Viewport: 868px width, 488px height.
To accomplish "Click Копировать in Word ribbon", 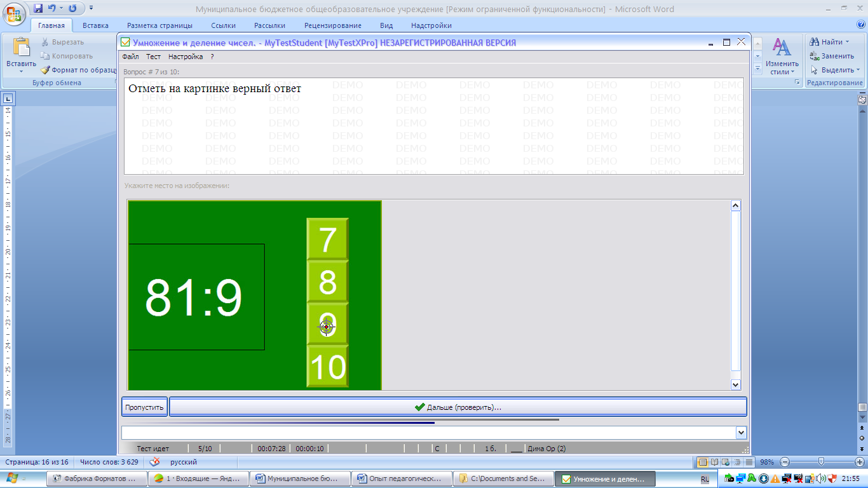I will click(67, 56).
